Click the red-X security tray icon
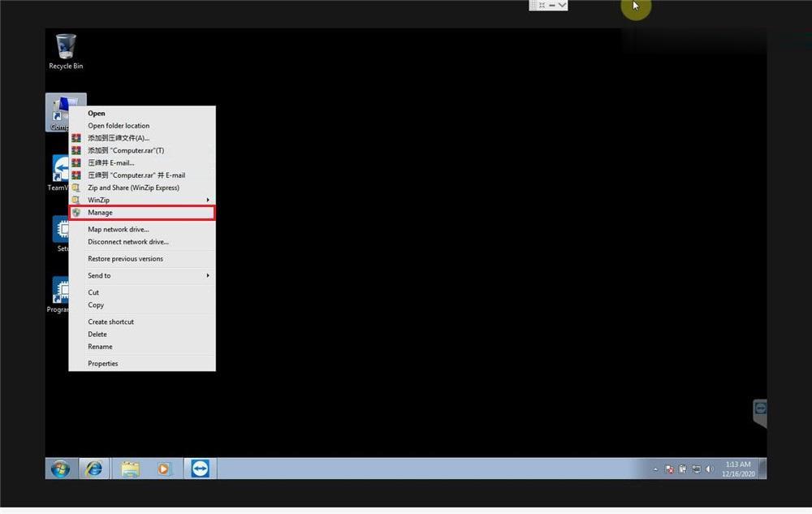 coord(670,469)
